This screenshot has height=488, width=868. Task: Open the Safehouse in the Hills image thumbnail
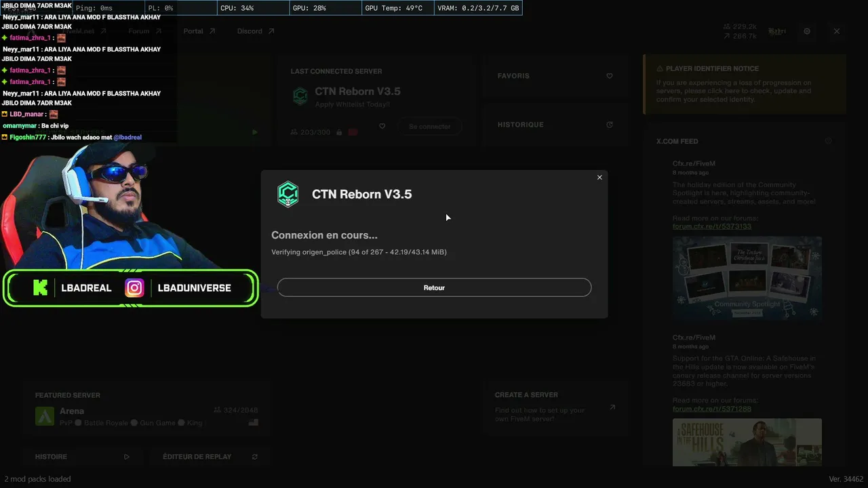747,442
